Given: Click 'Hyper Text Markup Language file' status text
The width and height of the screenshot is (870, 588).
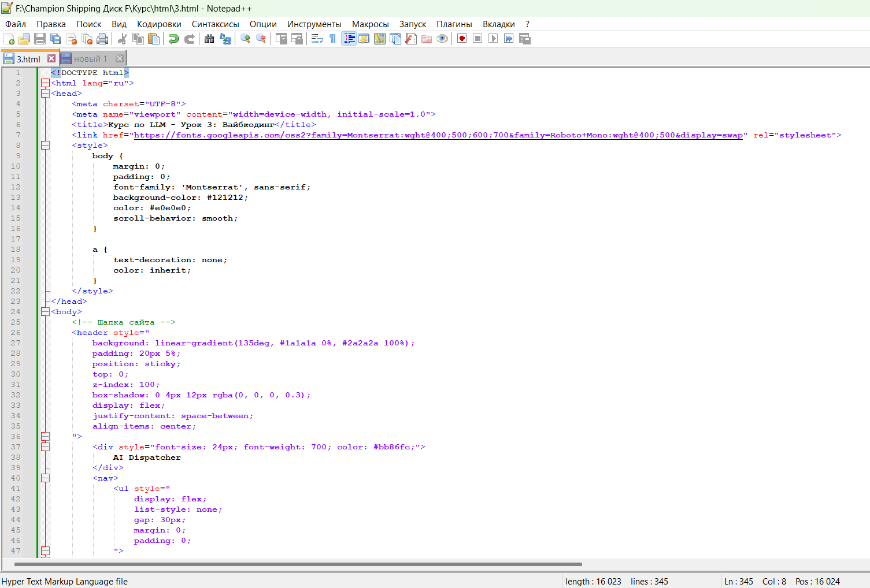Looking at the screenshot, I should coord(65,582).
